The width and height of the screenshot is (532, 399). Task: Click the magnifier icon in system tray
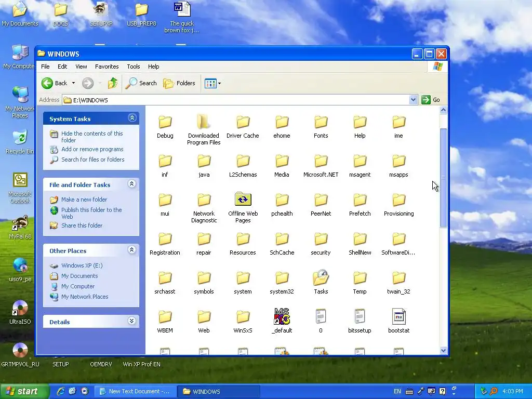[x=494, y=391]
